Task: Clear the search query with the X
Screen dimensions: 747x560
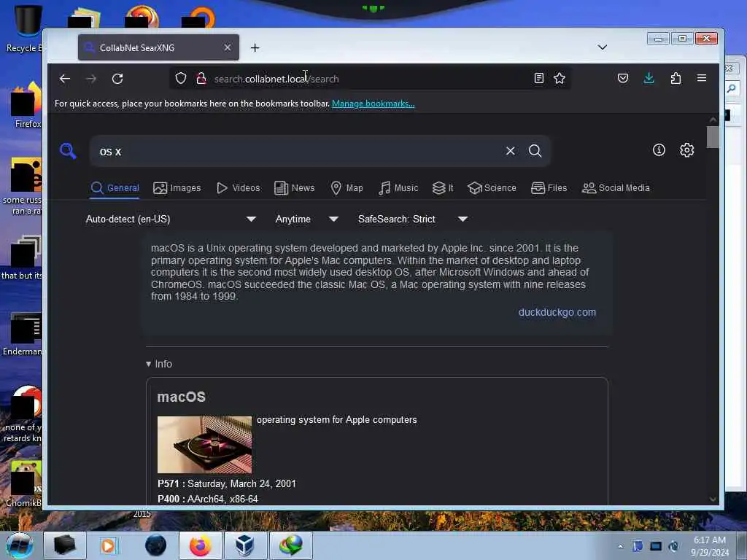Action: [x=510, y=151]
